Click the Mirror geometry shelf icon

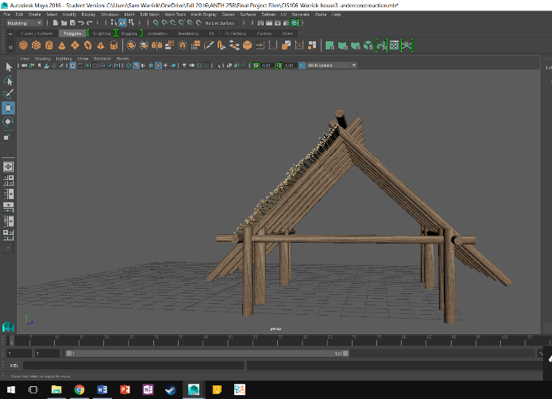coord(157,45)
